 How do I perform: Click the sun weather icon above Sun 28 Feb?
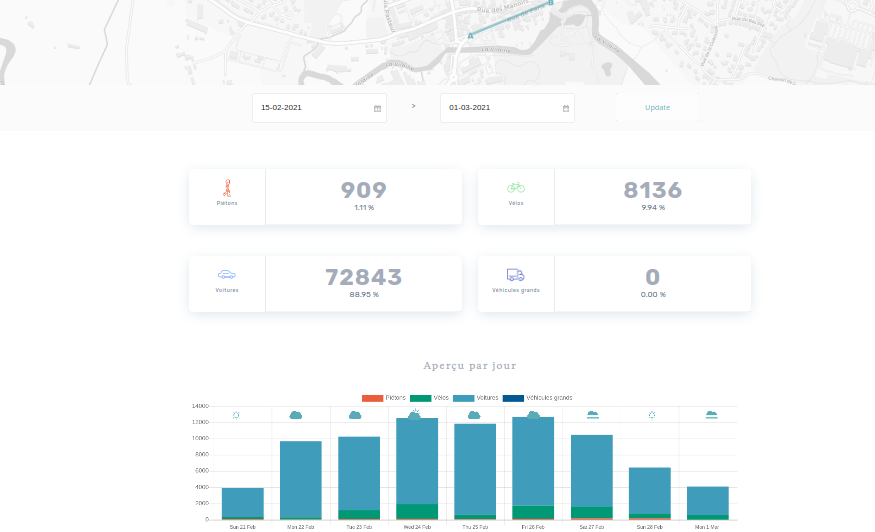[x=652, y=414]
